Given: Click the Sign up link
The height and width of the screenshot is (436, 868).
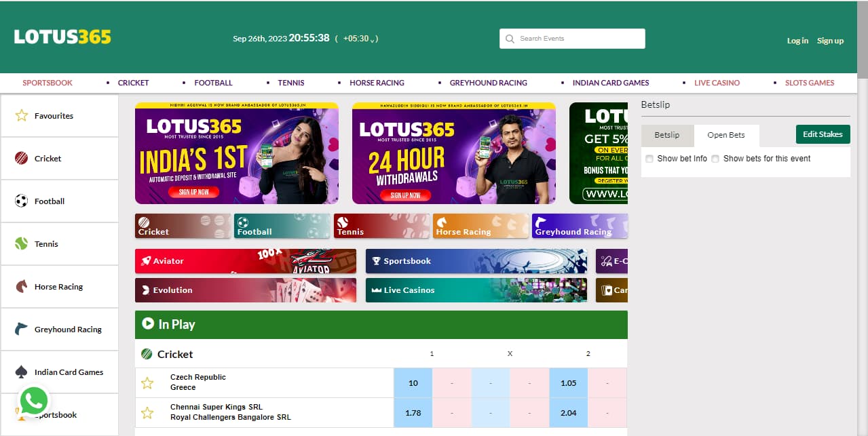Looking at the screenshot, I should tap(829, 41).
